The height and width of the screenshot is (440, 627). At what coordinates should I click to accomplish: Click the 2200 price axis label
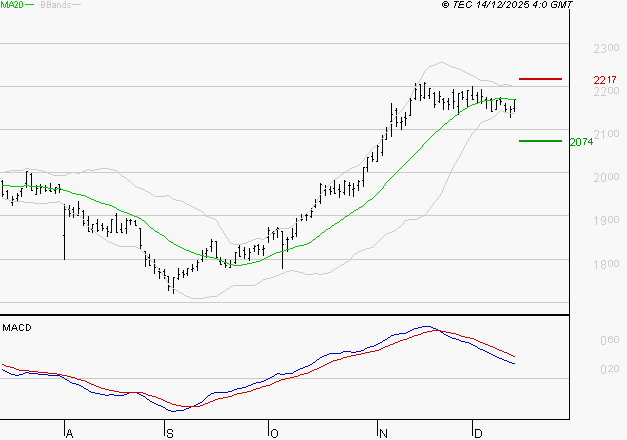(x=606, y=91)
